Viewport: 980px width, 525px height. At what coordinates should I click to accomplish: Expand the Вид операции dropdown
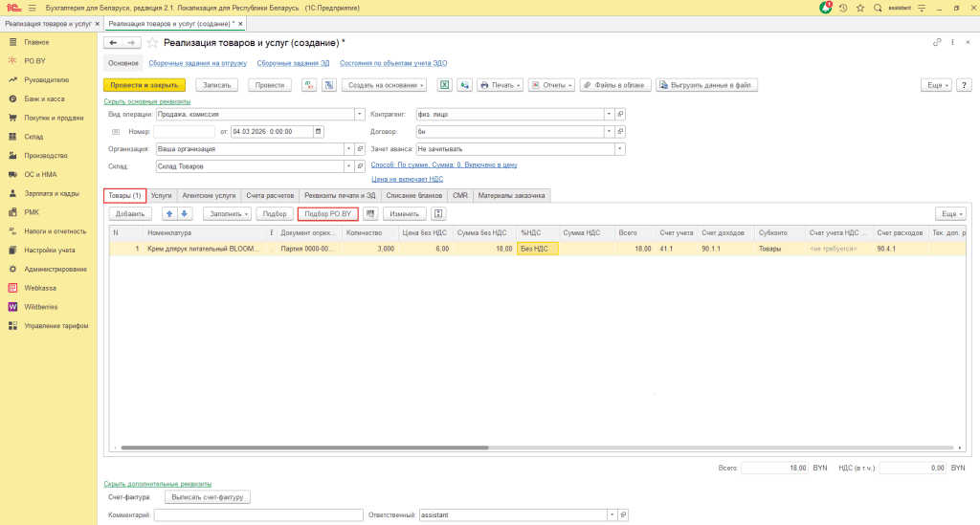point(360,114)
